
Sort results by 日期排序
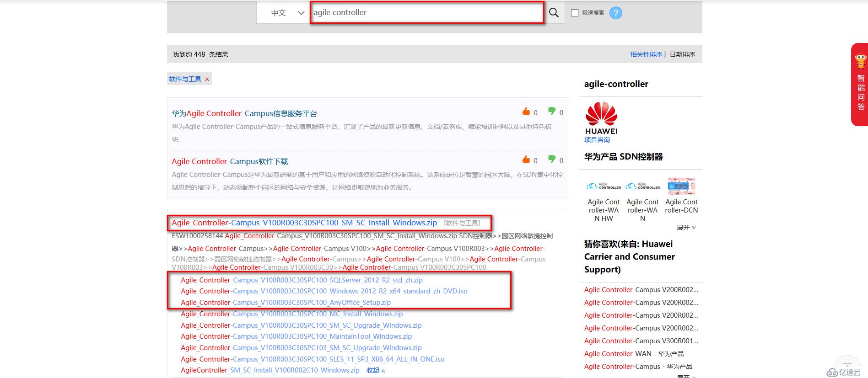[x=682, y=54]
